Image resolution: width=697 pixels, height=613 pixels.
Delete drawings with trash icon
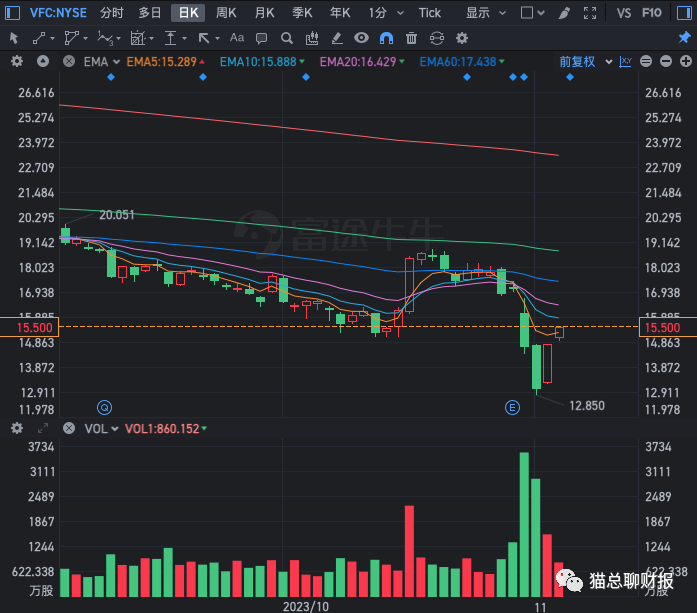click(x=411, y=37)
